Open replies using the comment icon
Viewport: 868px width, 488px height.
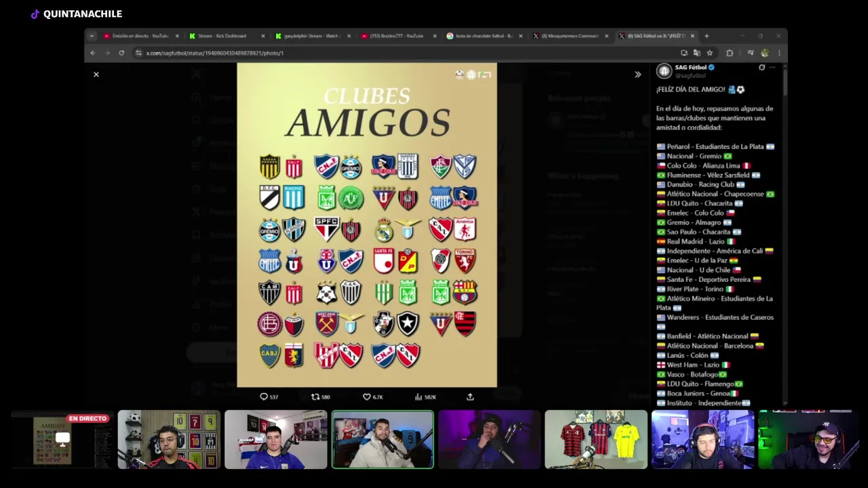[x=264, y=396]
